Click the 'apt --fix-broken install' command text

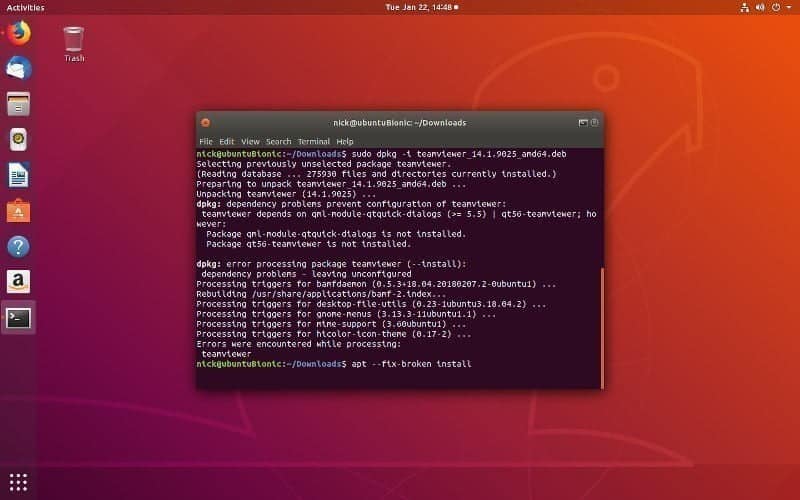click(411, 364)
